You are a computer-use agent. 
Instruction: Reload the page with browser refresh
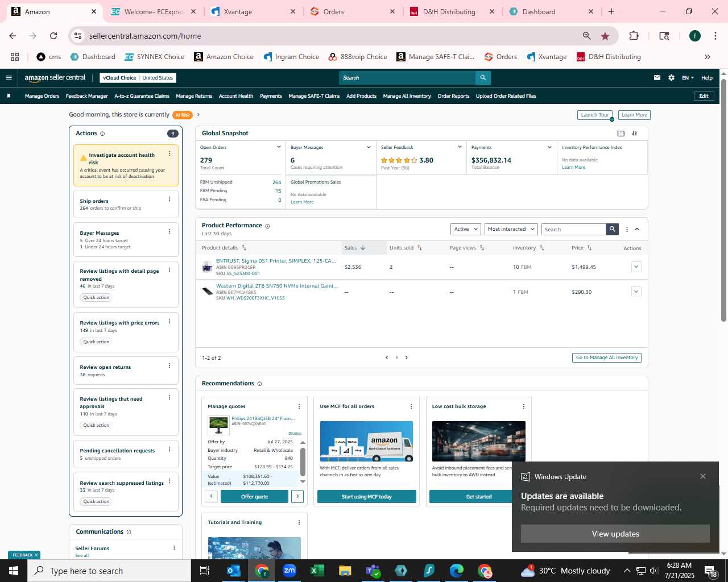click(x=53, y=36)
